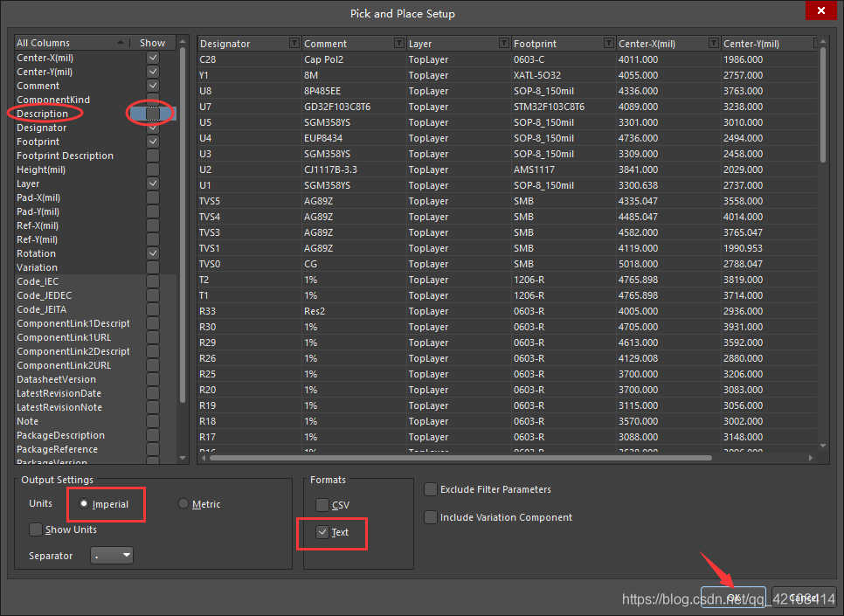Click the STM32F103C8T6 footprint cell
The image size is (844, 616).
coord(563,107)
